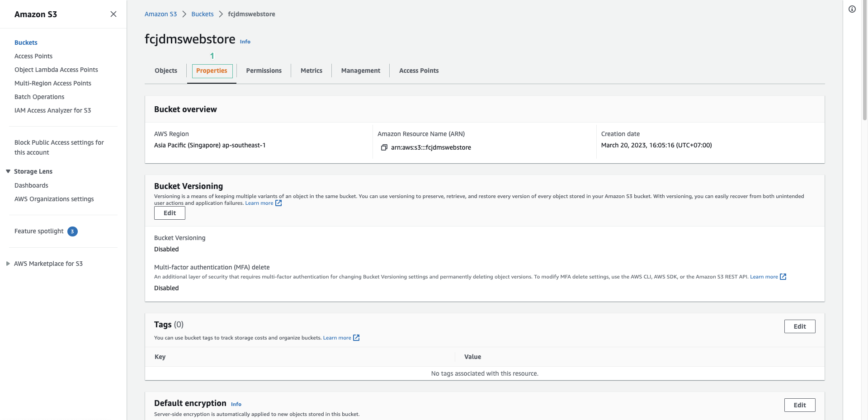Click Learn more under Bucket Versioning

click(259, 203)
